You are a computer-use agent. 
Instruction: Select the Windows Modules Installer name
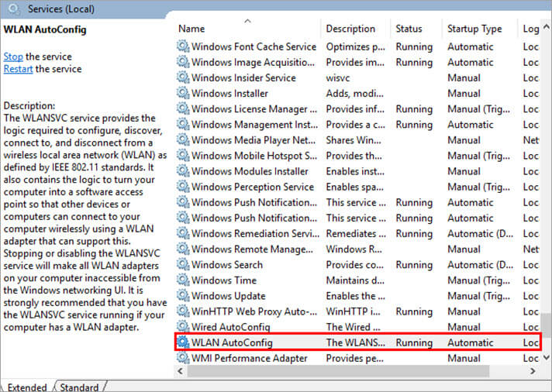click(x=250, y=171)
